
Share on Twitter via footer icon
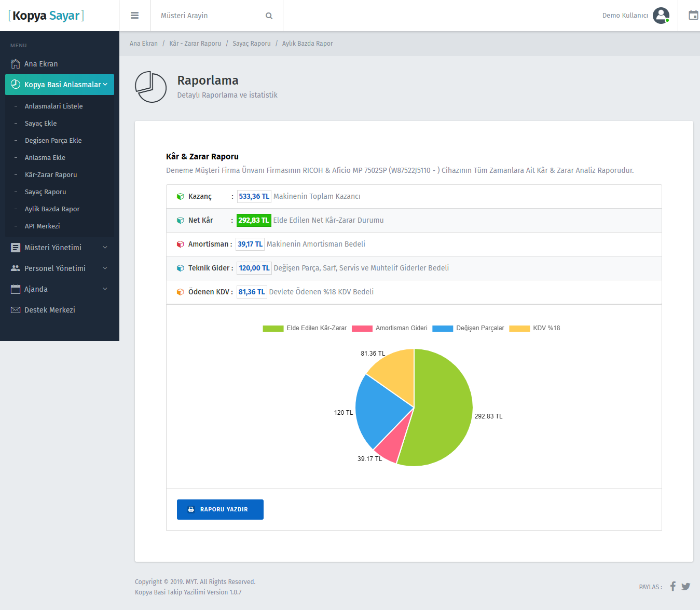point(685,587)
